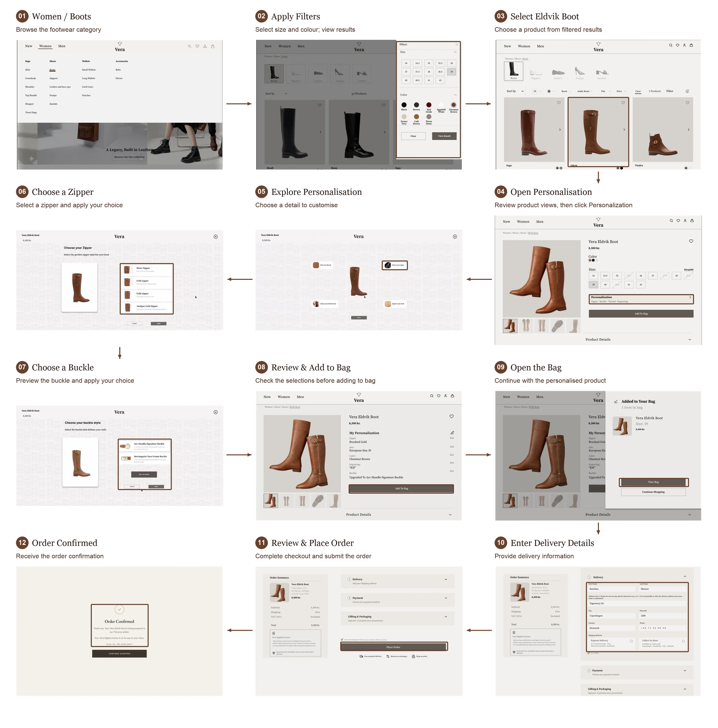The image size is (718, 728).
Task: Click the wishlist heart beside Vera Eldvik Boot in step 04
Action: (691, 241)
